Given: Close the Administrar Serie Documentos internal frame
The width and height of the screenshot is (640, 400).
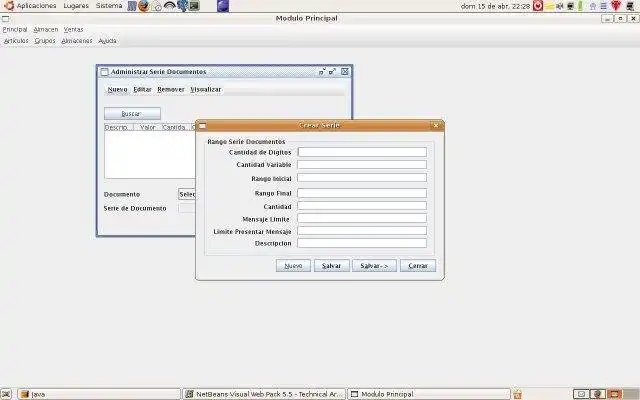Looking at the screenshot, I should (345, 71).
